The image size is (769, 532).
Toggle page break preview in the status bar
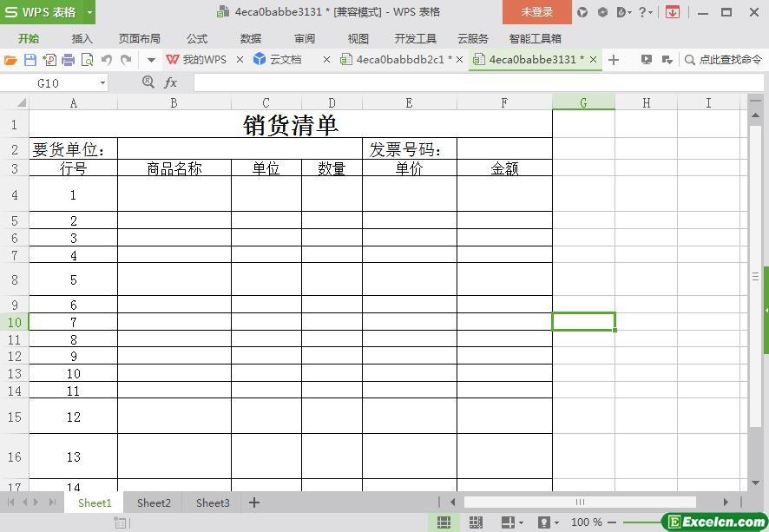click(x=476, y=522)
